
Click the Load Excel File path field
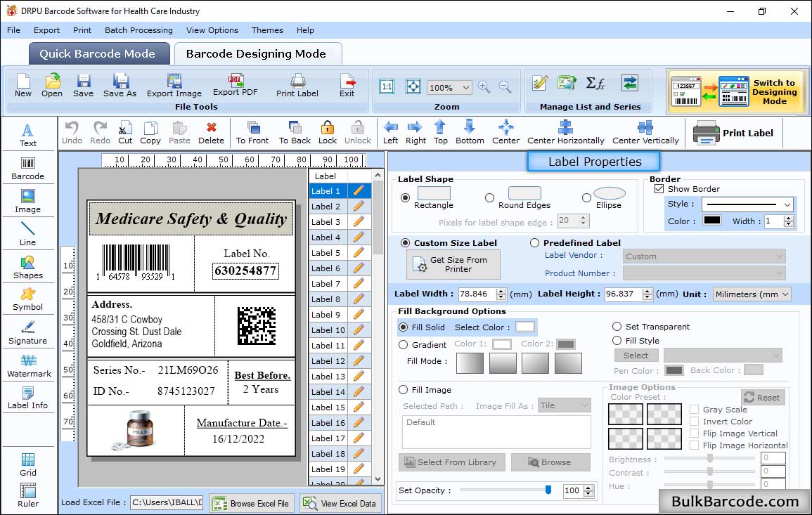click(166, 502)
